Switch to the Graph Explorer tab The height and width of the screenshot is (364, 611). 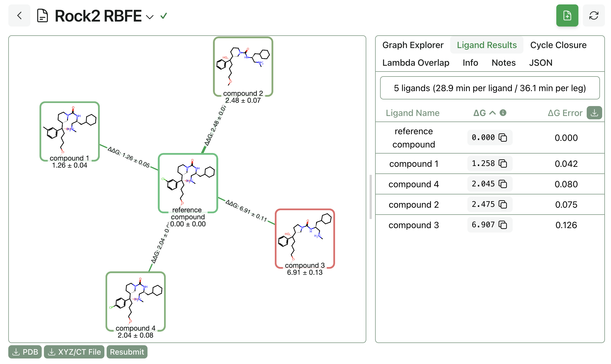[x=413, y=45]
